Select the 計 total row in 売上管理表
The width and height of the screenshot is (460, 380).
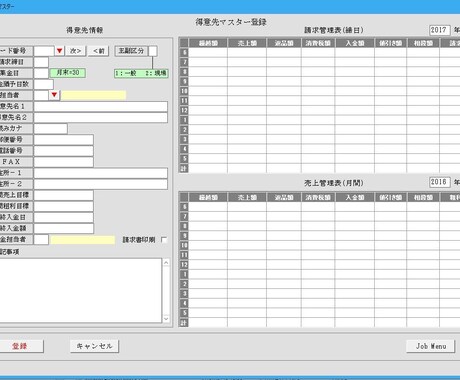tap(184, 323)
